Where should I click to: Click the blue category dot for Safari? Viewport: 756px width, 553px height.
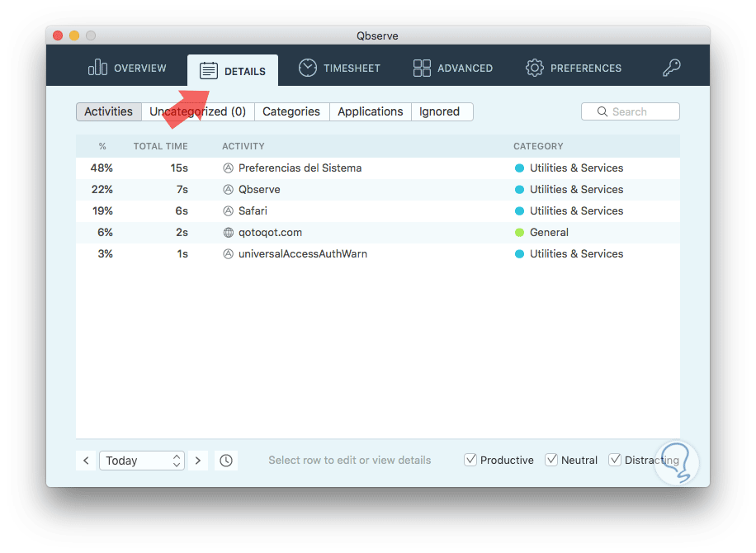point(519,211)
